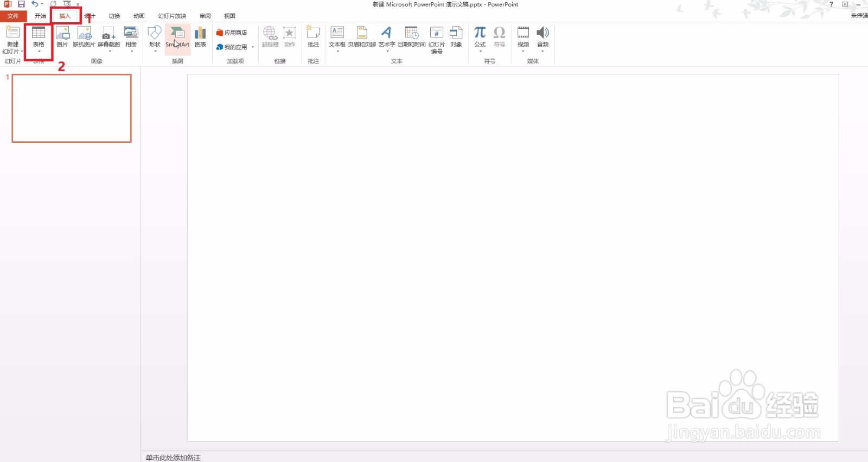Start slideshow from quick access toolbar icon

[x=67, y=4]
